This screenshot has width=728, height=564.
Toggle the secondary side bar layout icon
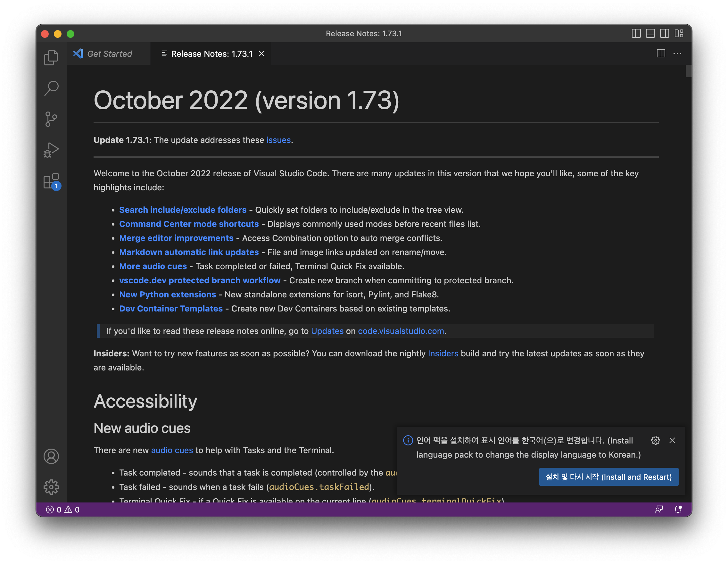click(664, 34)
